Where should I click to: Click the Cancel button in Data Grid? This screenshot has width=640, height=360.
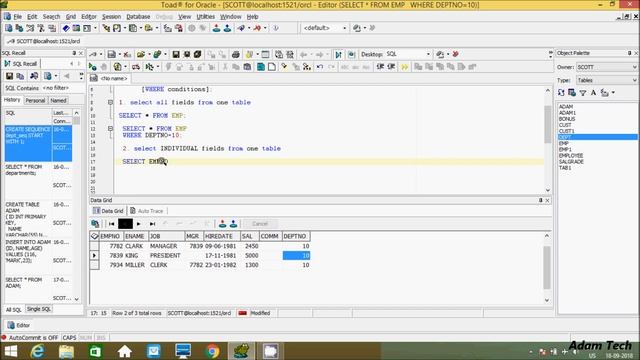click(x=260, y=224)
